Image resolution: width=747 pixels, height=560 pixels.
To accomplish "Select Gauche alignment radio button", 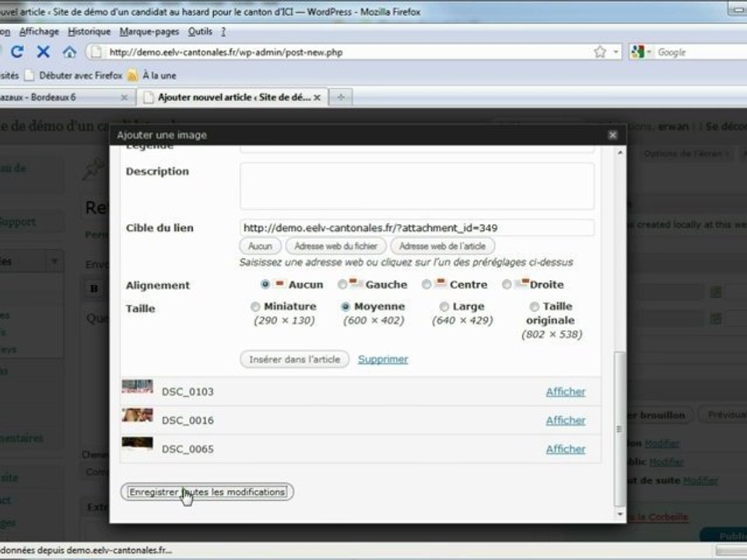I will [x=342, y=285].
